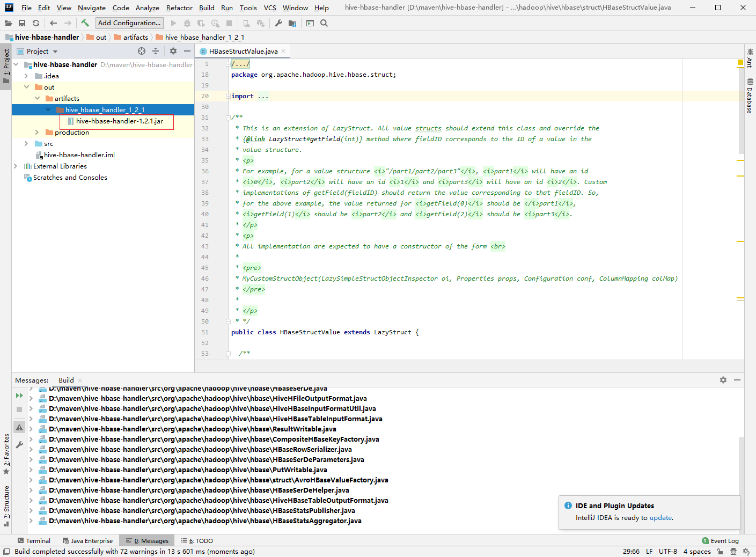Toggle the 7: Structure side tab
The width and height of the screenshot is (756, 557).
click(6, 506)
